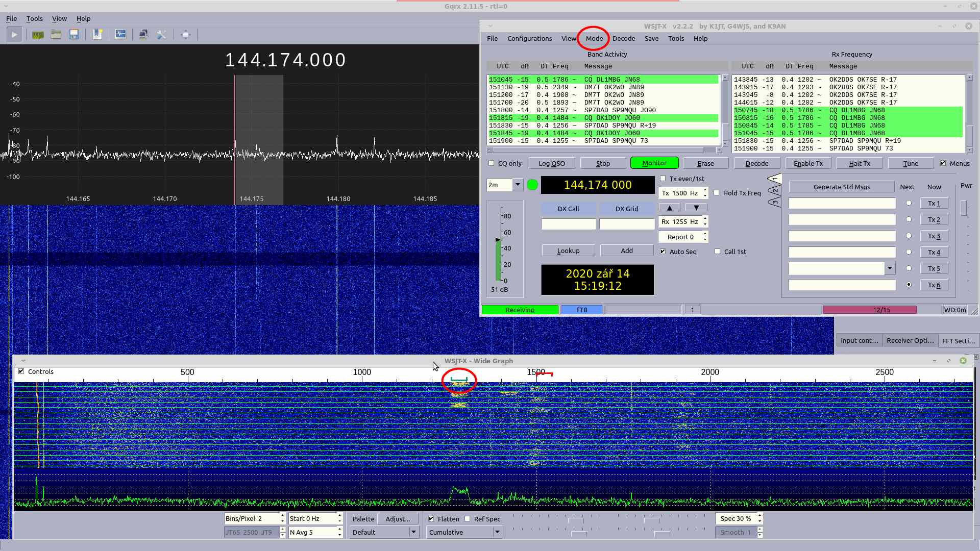Screen dimensions: 980x551
Task: Expand the 2m band dropdown
Action: [518, 185]
